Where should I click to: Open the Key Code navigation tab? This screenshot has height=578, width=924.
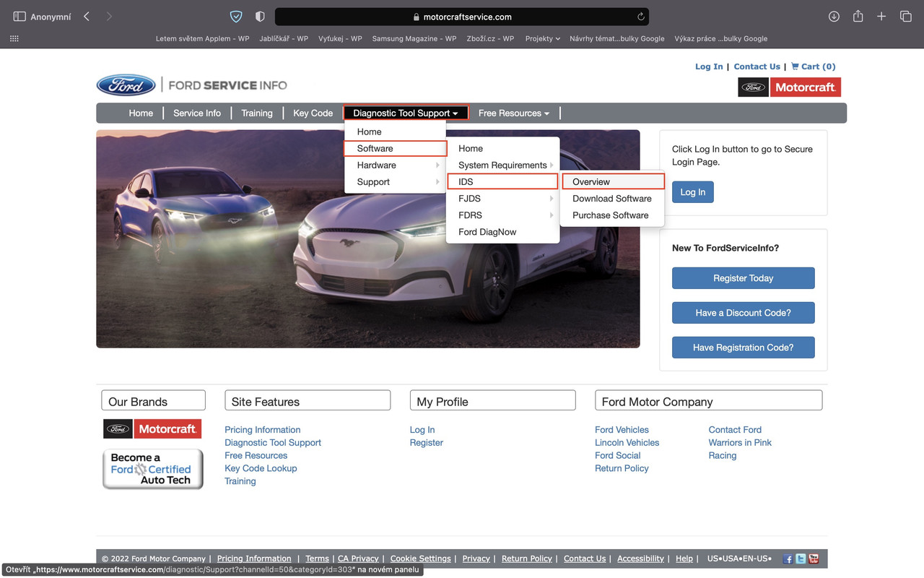(x=313, y=113)
